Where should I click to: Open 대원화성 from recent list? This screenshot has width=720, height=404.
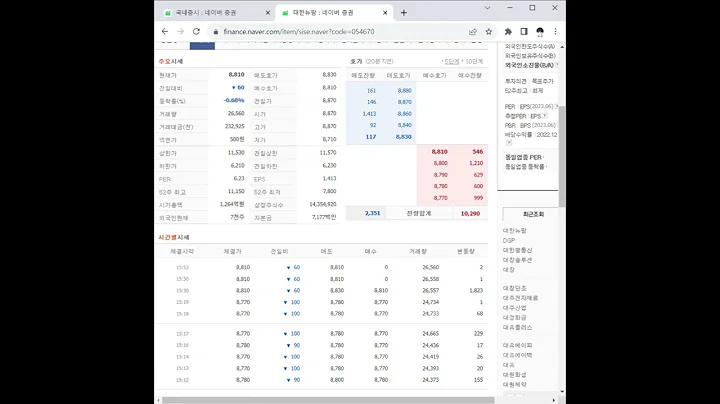click(515, 375)
